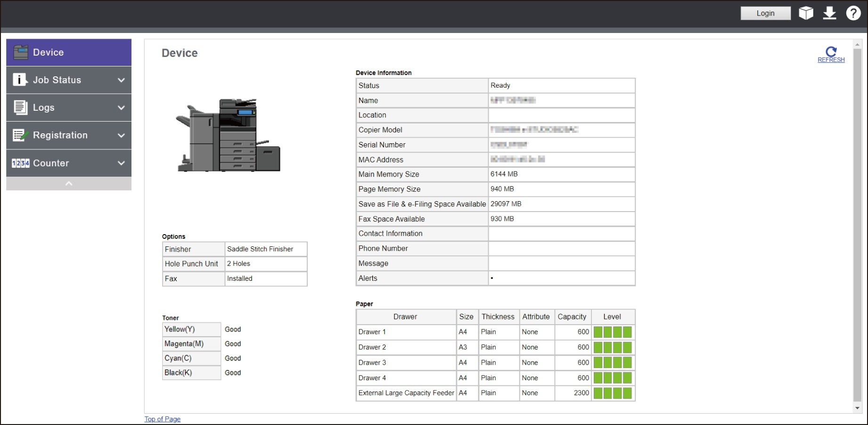Click the Job Status info icon
This screenshot has width=868, height=425.
pyautogui.click(x=19, y=80)
